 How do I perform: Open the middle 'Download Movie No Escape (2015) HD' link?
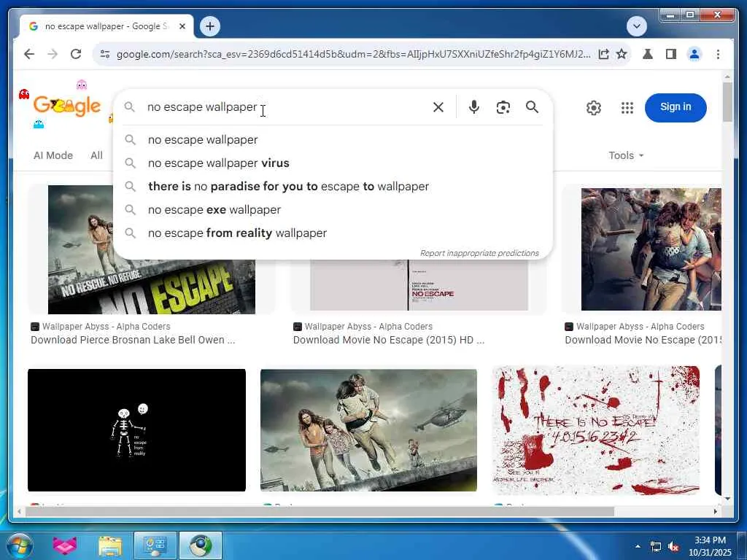[x=388, y=340]
